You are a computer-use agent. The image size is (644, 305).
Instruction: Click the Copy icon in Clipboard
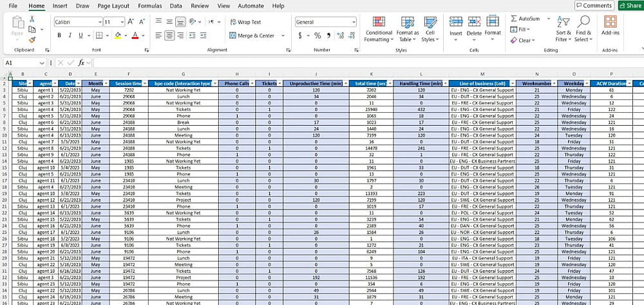pos(32,29)
